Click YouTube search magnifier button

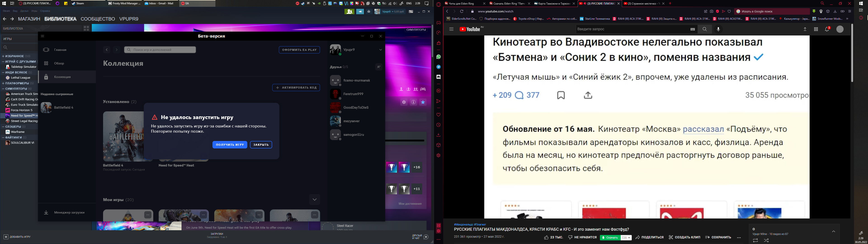tap(705, 29)
